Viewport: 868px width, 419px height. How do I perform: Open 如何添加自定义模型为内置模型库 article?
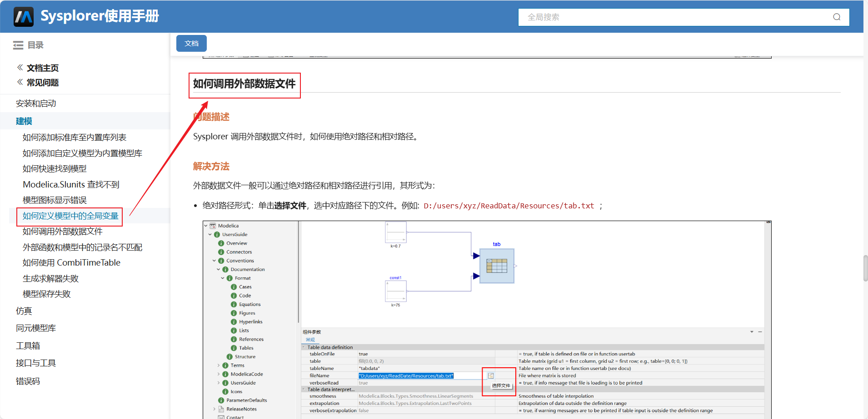[x=82, y=153]
